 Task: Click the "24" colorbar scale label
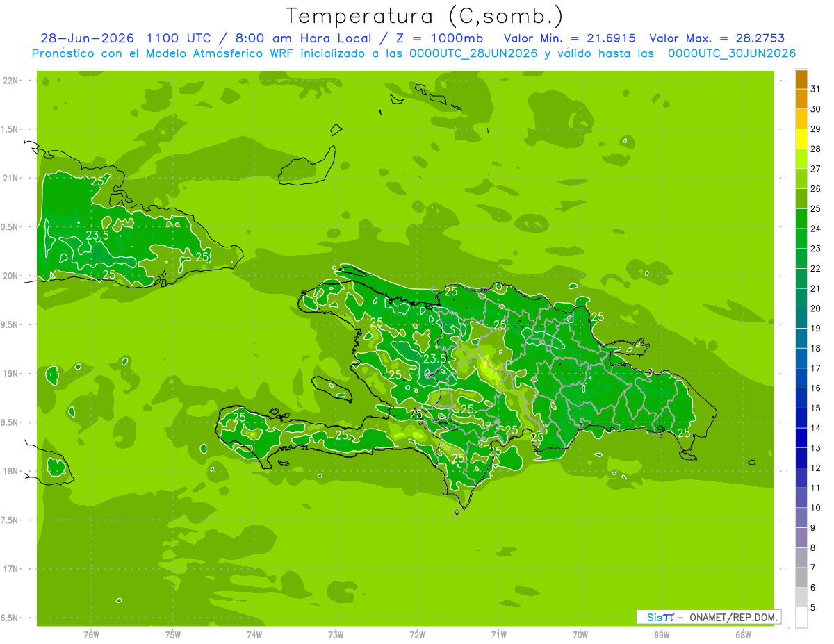click(x=816, y=229)
